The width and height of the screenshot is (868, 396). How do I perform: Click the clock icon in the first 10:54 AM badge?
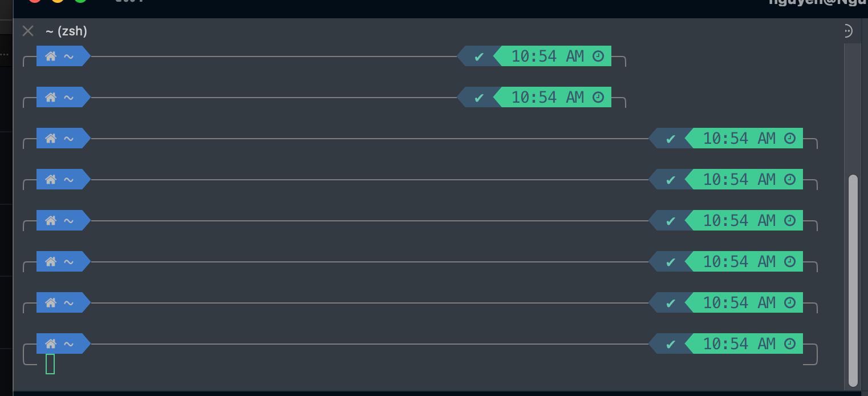[597, 56]
